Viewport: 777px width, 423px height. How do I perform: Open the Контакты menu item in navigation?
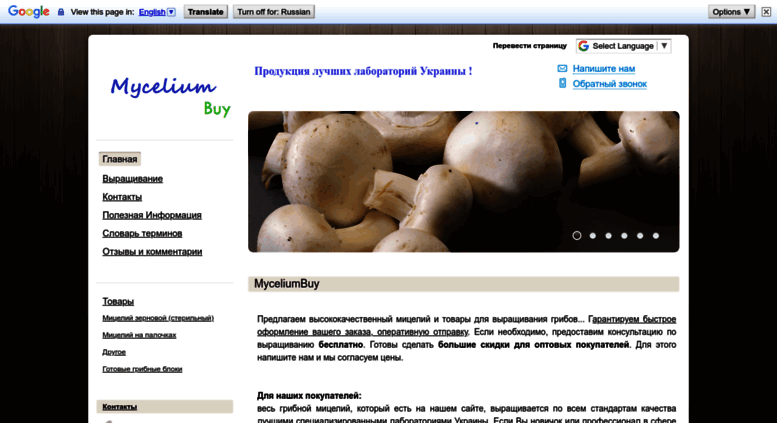(122, 197)
